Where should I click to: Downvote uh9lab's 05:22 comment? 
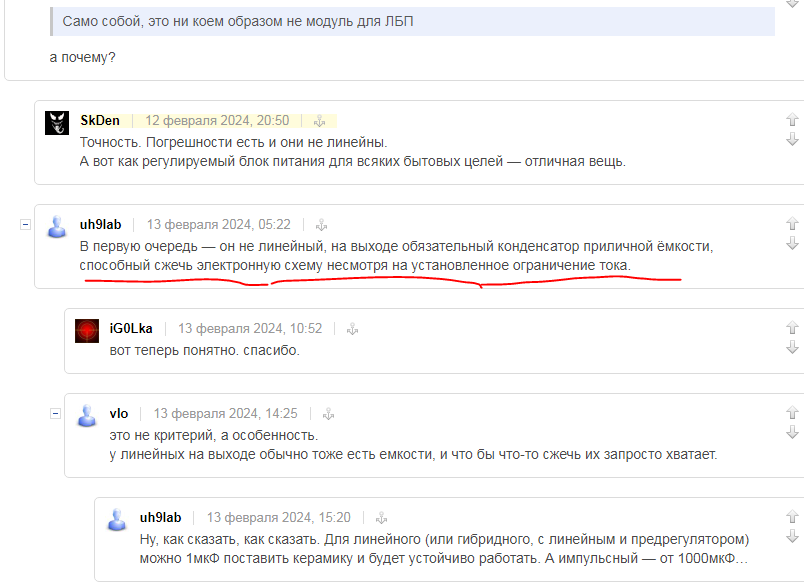(792, 243)
